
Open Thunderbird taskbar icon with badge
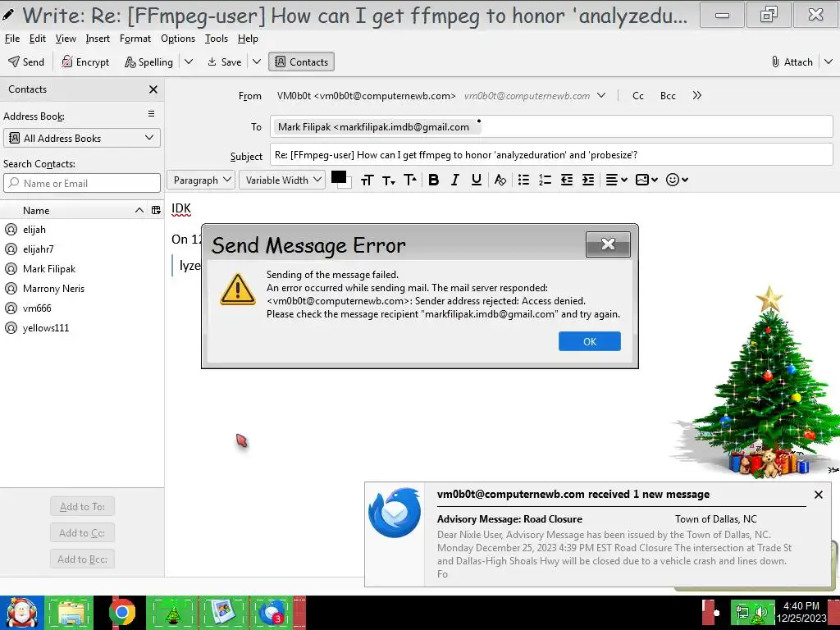coord(271,612)
